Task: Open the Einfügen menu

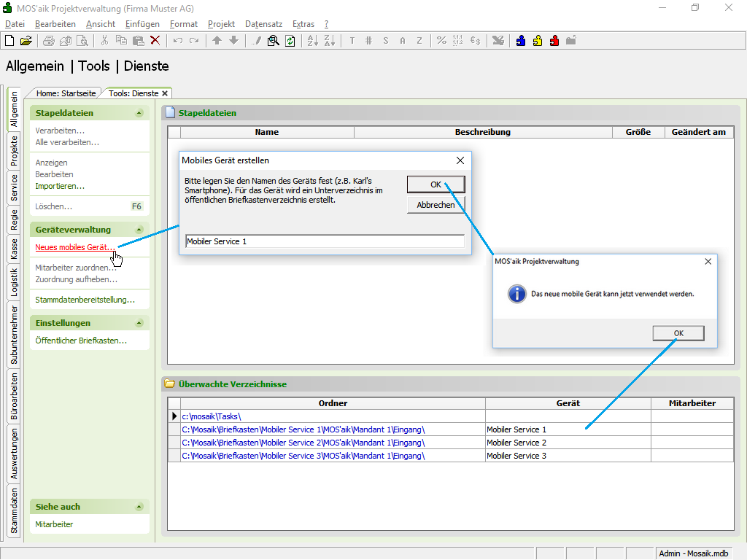Action: 142,24
